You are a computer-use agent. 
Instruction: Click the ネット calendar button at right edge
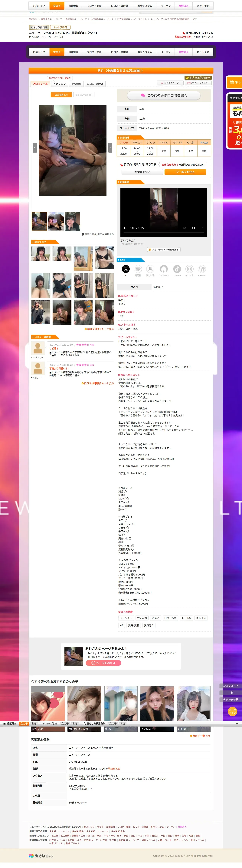tap(235, 82)
